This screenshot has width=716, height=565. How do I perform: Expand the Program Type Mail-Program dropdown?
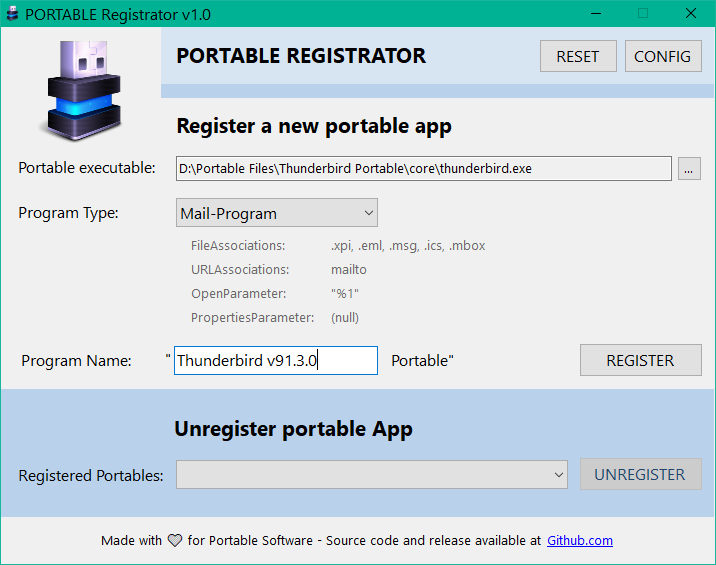[x=277, y=213]
